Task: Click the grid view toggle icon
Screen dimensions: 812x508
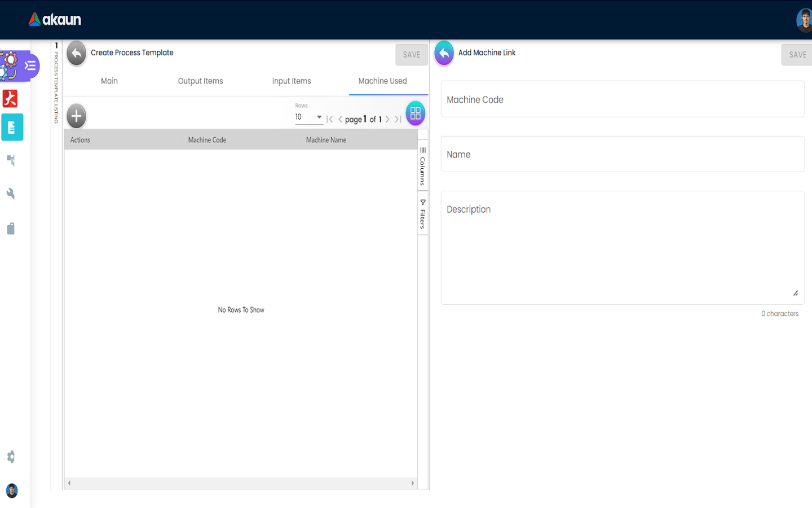Action: tap(415, 113)
